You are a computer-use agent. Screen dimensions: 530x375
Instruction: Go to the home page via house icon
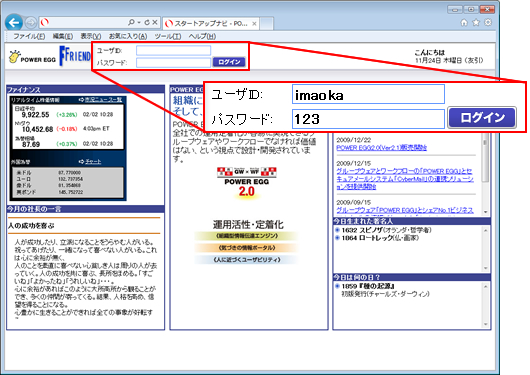tap(464, 23)
